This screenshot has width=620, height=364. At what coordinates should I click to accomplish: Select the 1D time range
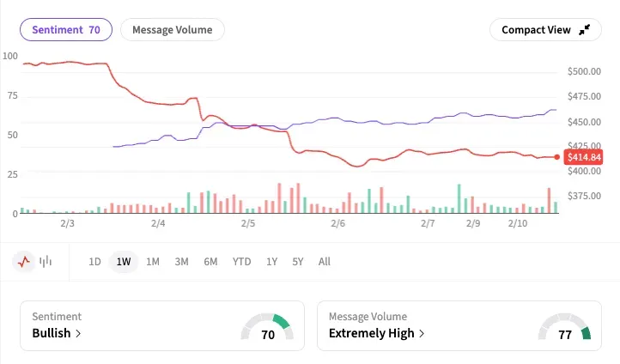pos(95,262)
